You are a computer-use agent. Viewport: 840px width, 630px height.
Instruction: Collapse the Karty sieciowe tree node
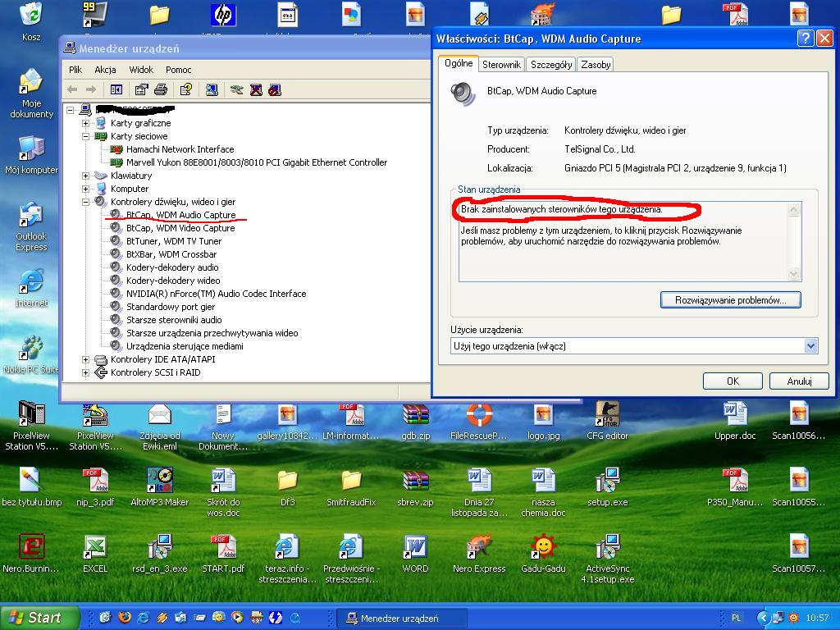85,136
